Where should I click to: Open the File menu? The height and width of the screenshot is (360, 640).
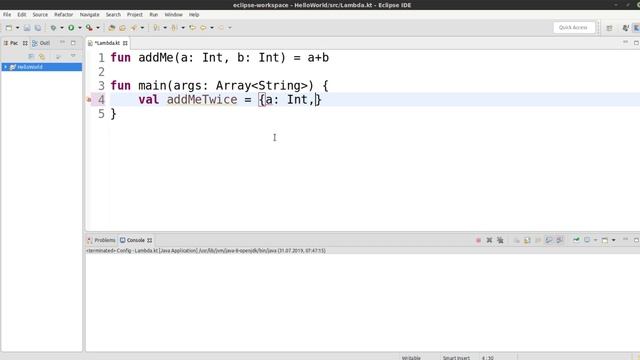7,15
